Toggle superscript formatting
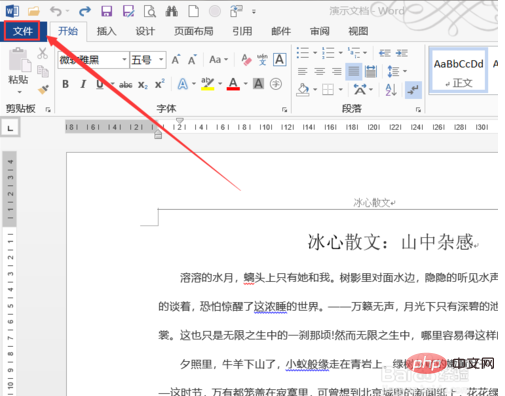Image resolution: width=505 pixels, height=396 pixels. [x=160, y=84]
